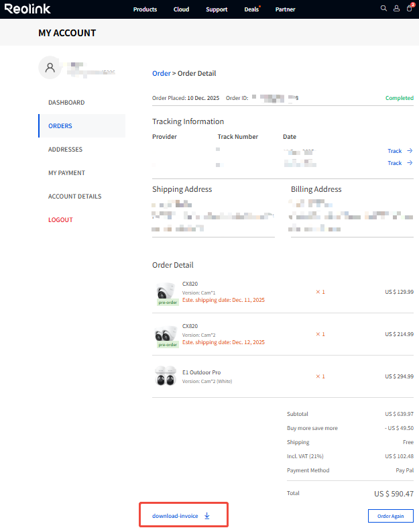
Task: Click the Buy more save more label
Action: coord(312,428)
